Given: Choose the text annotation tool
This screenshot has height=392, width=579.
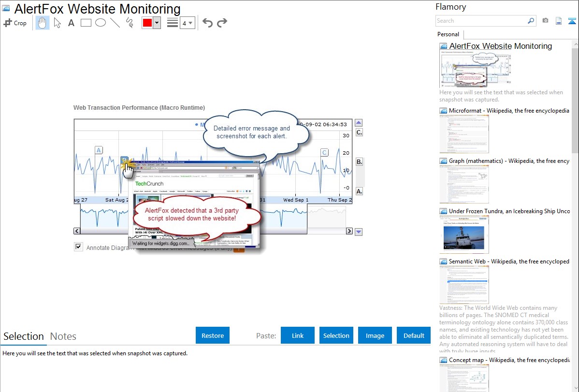Looking at the screenshot, I should click(x=71, y=23).
